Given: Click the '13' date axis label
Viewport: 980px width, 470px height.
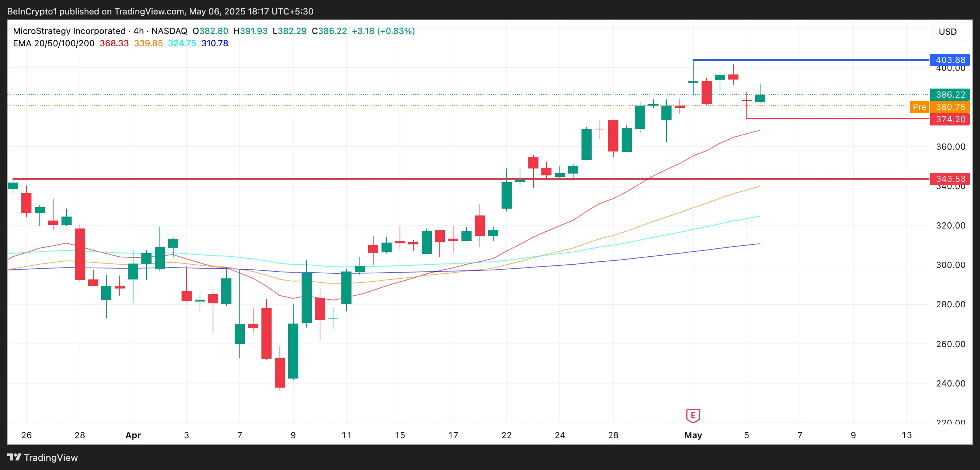Looking at the screenshot, I should click(x=907, y=435).
